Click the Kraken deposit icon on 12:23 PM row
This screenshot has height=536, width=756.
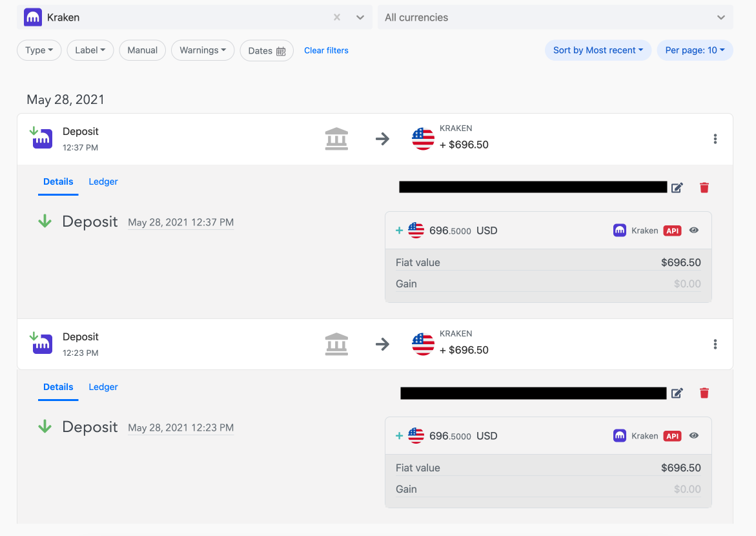click(41, 343)
